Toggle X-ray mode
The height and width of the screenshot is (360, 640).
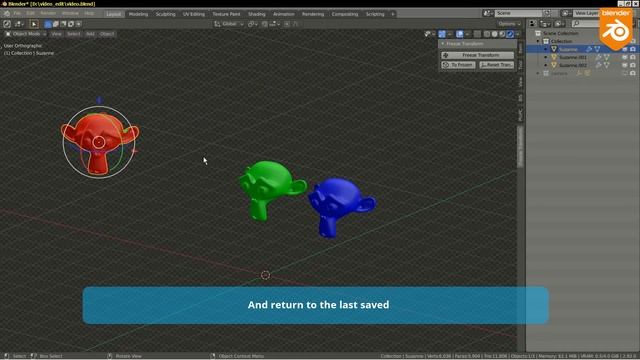(x=477, y=34)
